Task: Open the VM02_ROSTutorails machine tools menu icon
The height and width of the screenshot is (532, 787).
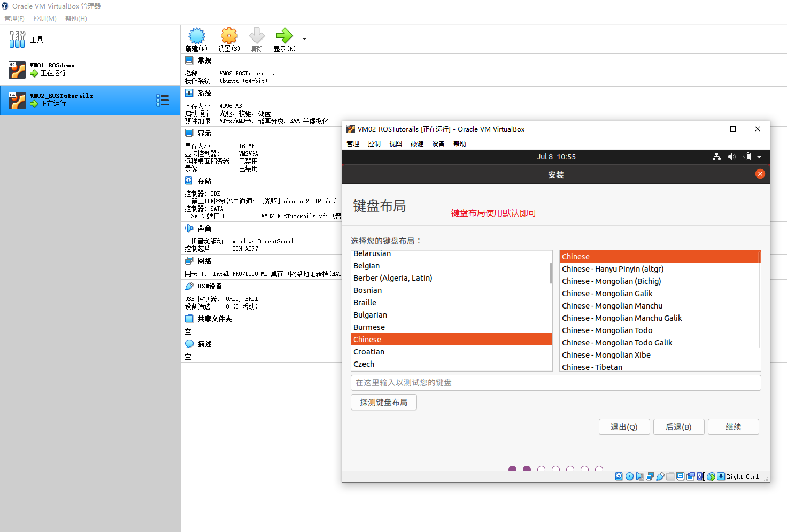Action: tap(163, 100)
